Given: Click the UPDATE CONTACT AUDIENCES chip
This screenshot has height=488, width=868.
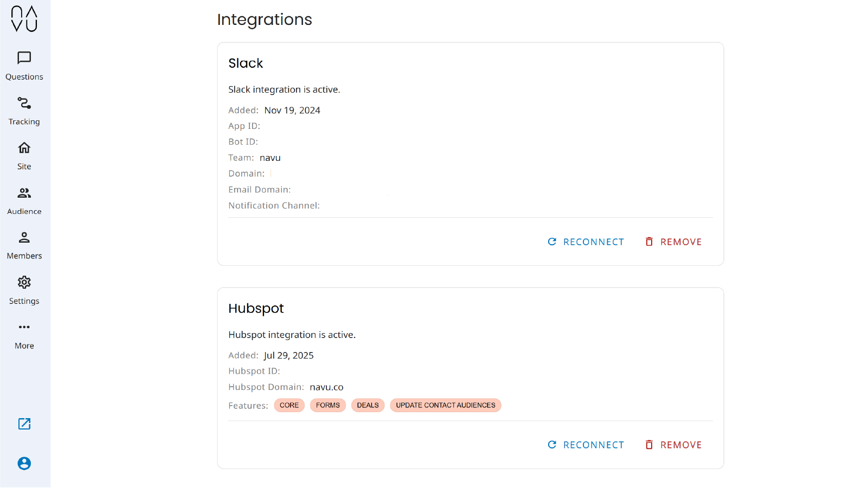Looking at the screenshot, I should (445, 406).
